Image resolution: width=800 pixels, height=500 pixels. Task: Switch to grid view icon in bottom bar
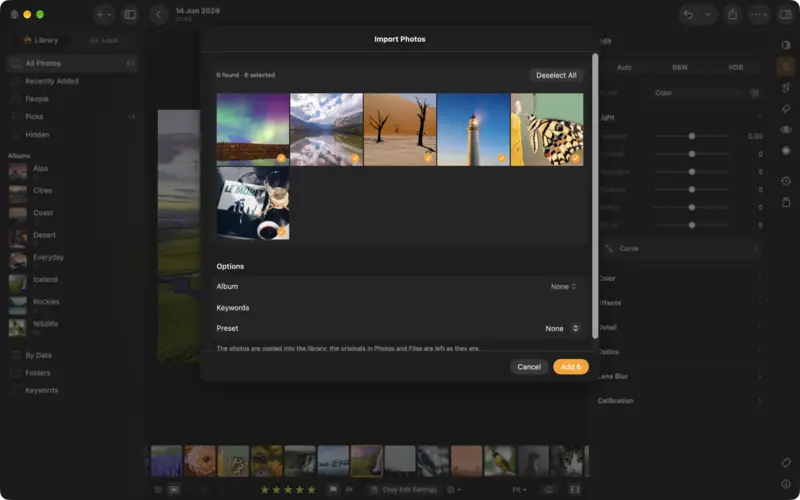pos(158,489)
